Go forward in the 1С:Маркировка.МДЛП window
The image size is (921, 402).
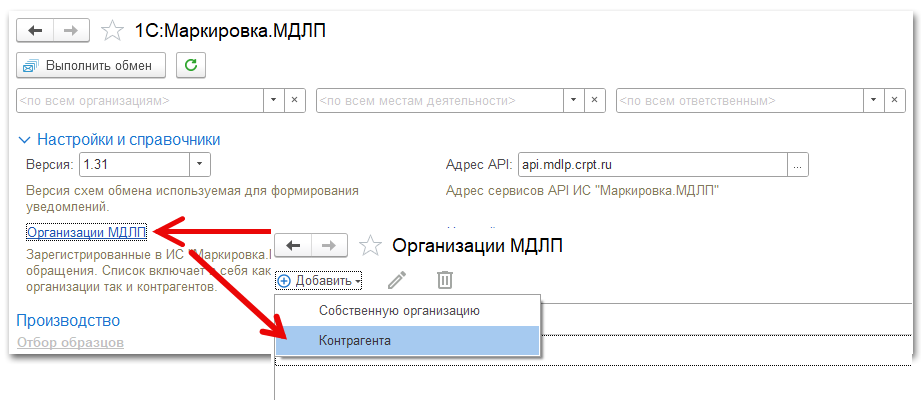pos(72,31)
